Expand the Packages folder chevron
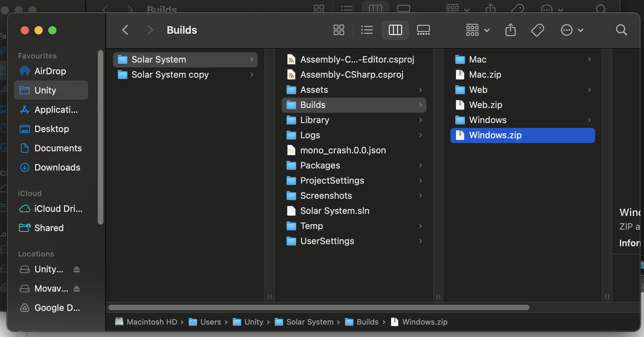The height and width of the screenshot is (337, 644). 420,165
